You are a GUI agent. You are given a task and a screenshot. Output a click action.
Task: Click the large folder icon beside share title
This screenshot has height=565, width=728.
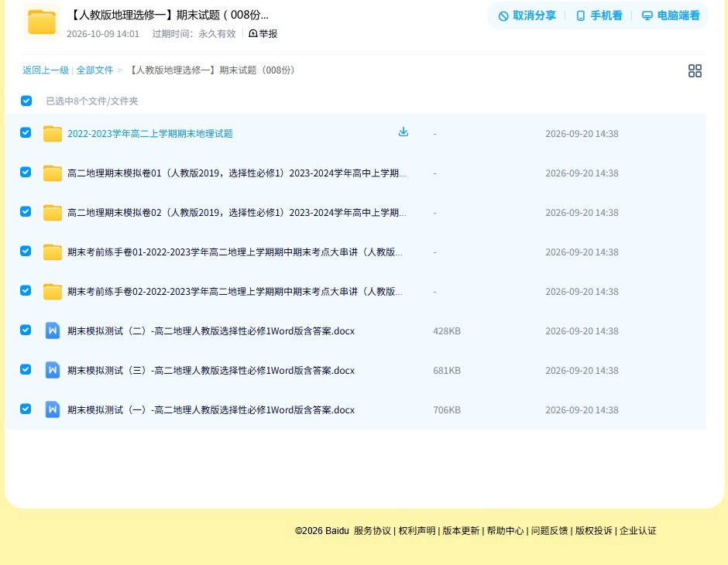tap(42, 22)
